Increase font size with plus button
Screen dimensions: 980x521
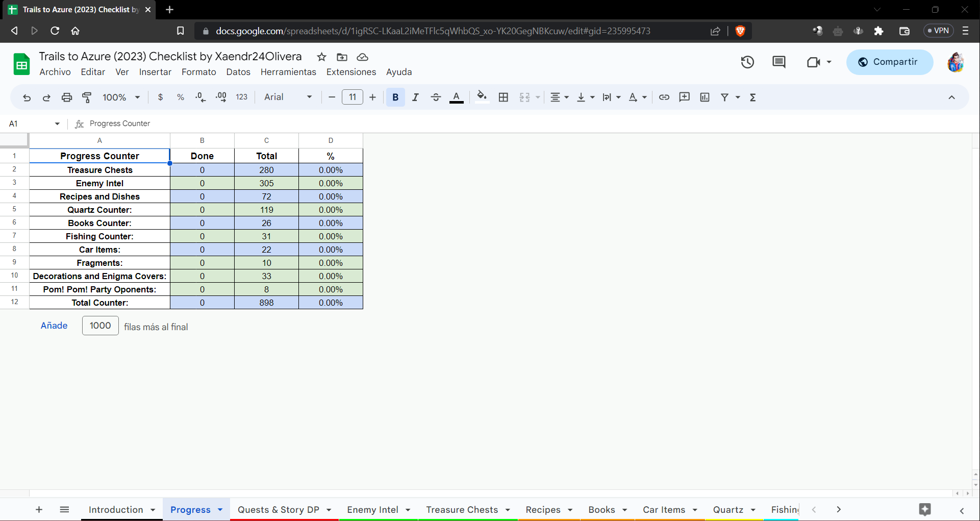point(373,97)
